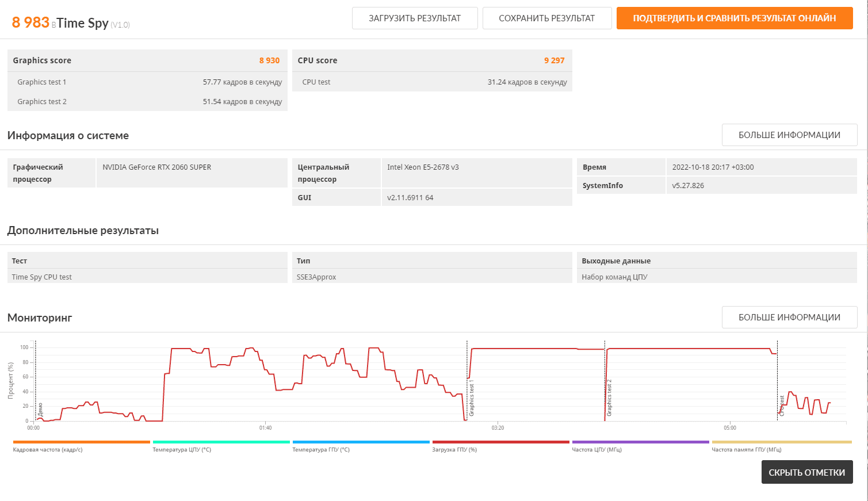Image resolution: width=868 pixels, height=501 pixels.
Task: Click the orange frame rate color bar
Action: point(82,442)
